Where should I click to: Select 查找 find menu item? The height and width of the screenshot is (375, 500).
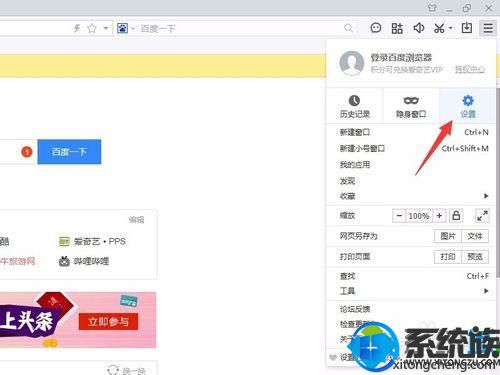[x=411, y=276]
